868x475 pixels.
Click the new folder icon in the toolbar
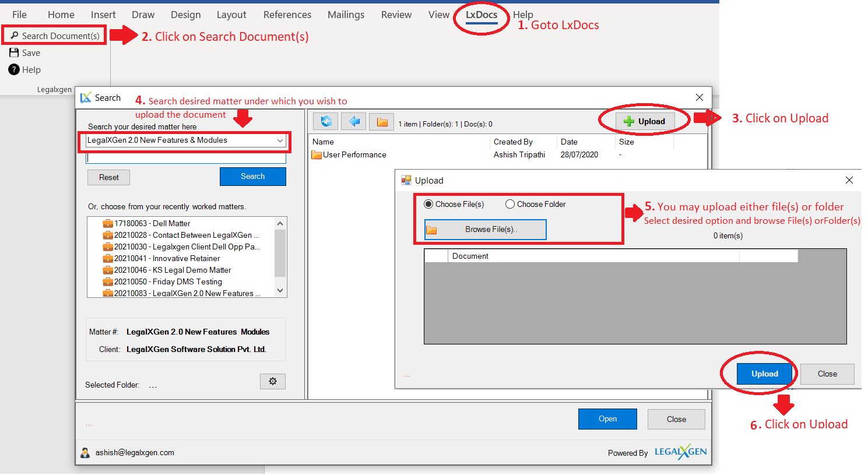382,122
